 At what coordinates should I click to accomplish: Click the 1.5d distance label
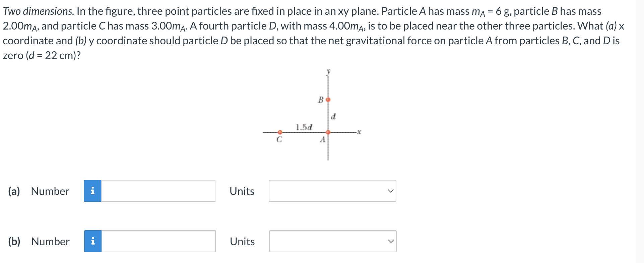[x=304, y=127]
